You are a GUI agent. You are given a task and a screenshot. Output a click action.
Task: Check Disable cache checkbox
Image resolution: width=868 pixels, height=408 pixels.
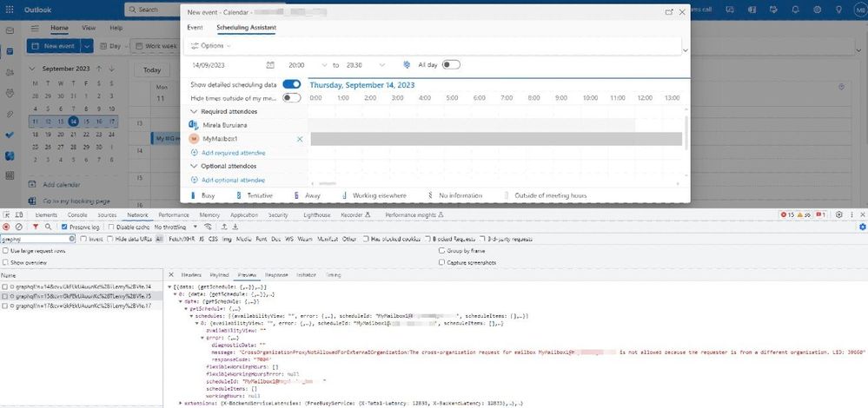pos(111,227)
